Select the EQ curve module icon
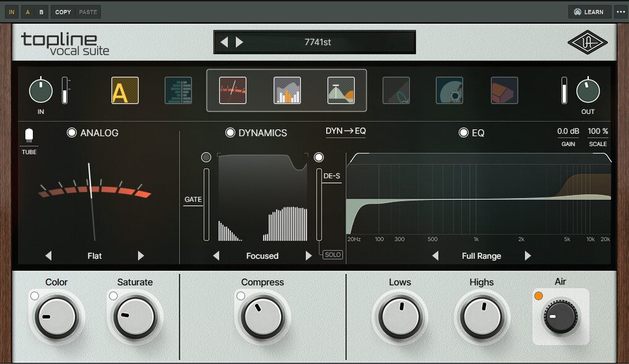Screen dimensions: 629x364 pos(341,90)
